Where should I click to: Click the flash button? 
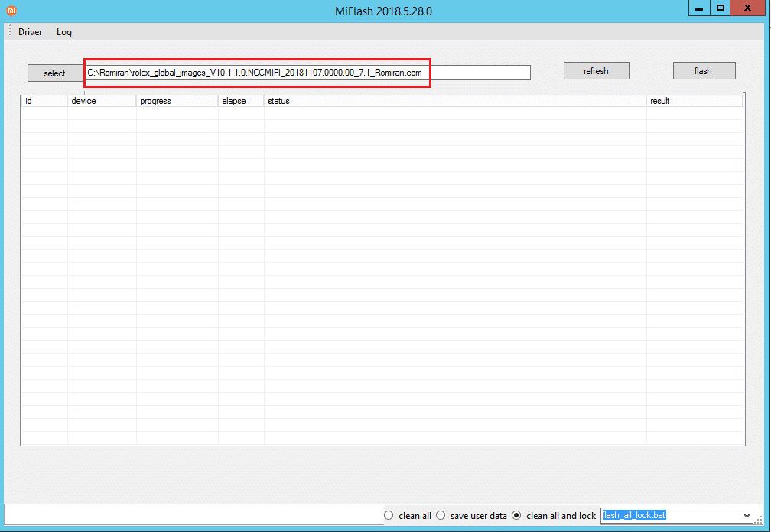pyautogui.click(x=704, y=71)
